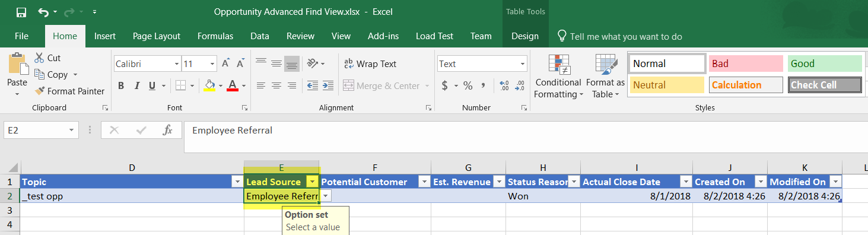Set Middle Align vertical alignment

pos(276,63)
